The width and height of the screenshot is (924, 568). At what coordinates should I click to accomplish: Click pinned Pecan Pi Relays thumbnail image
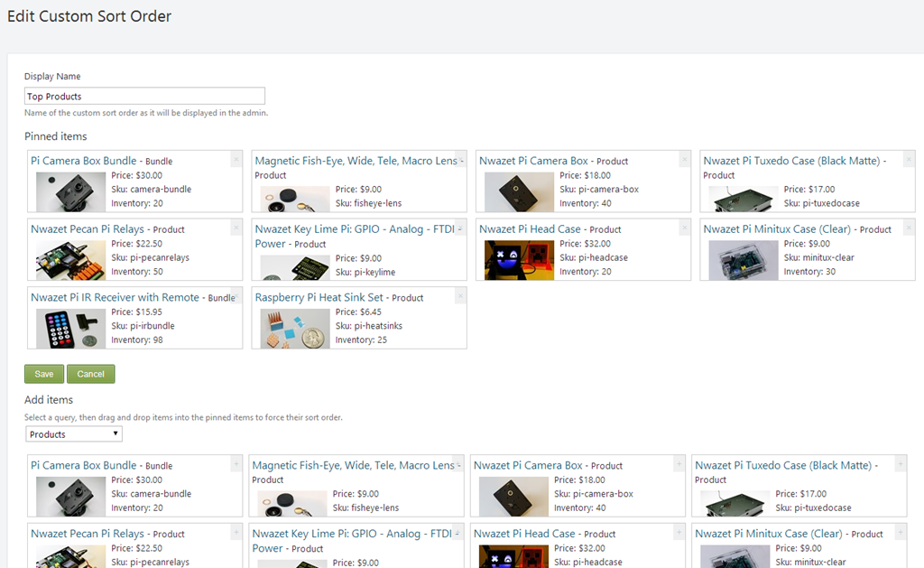[70, 259]
